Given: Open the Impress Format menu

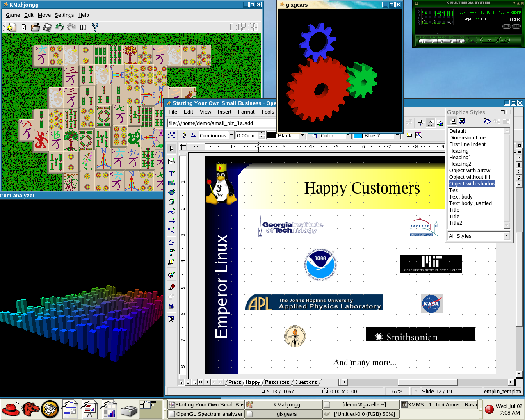Looking at the screenshot, I should pos(246,112).
